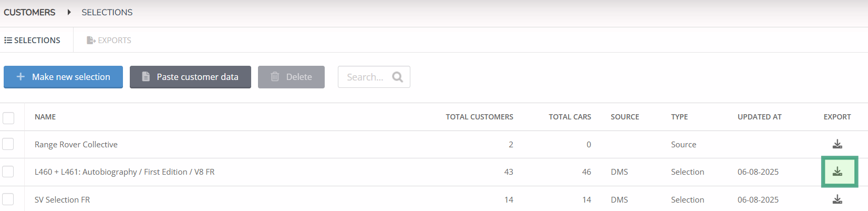Toggle the SV Selection FR checkbox
Image resolution: width=868 pixels, height=211 pixels.
tap(8, 199)
